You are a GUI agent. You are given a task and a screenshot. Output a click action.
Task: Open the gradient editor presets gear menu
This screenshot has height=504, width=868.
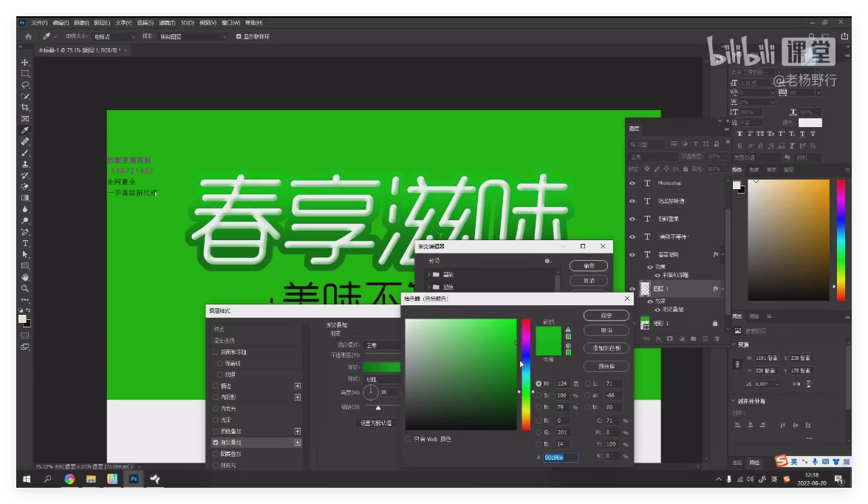tap(547, 261)
